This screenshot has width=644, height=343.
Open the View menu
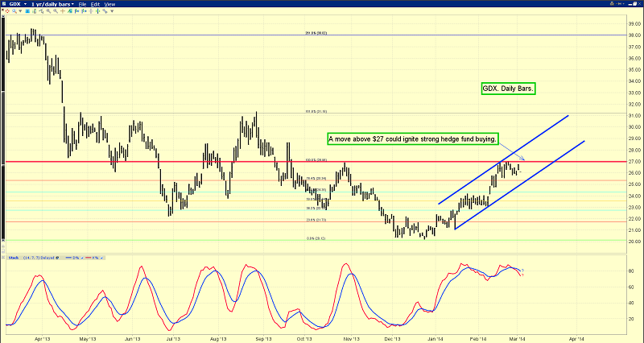[x=109, y=4]
